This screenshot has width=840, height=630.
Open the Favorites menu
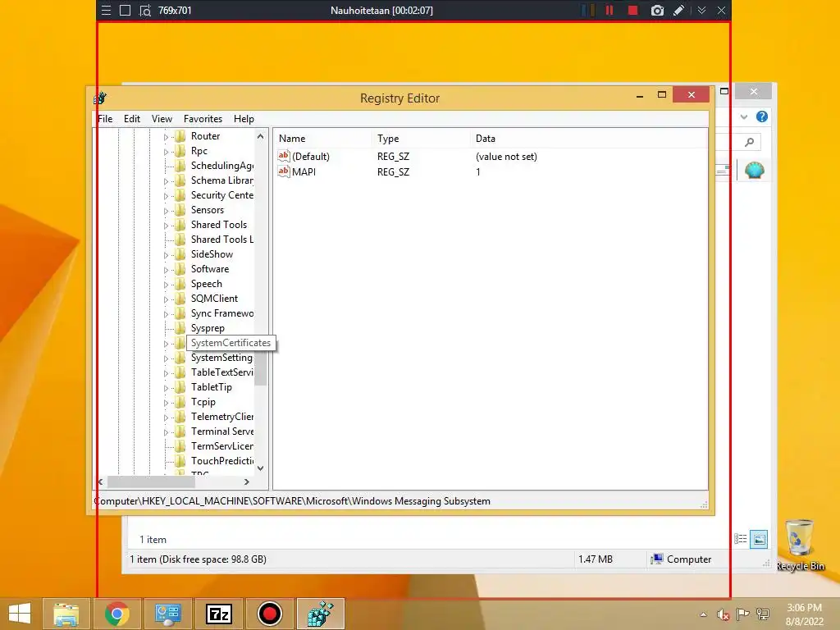[x=203, y=119]
